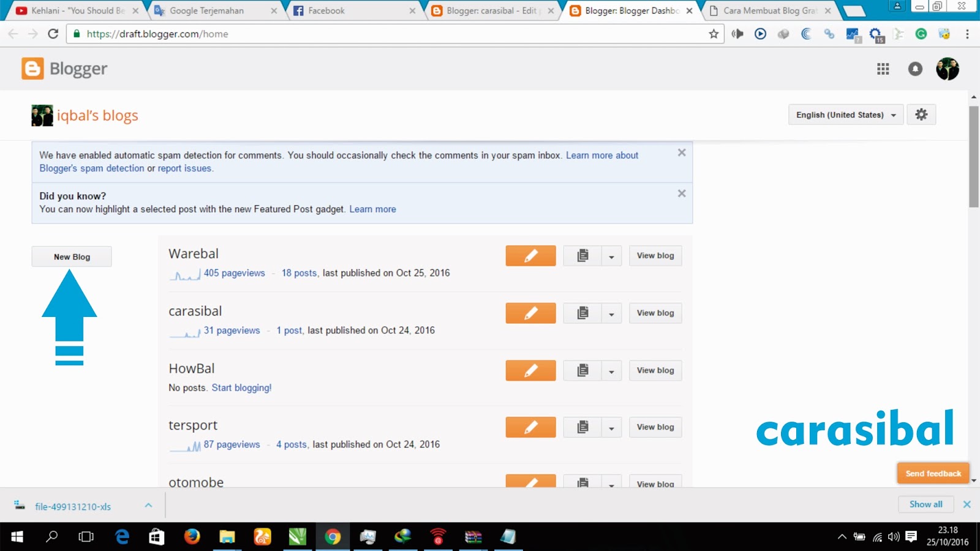Screen dimensions: 980x551
Task: Open the 405 pageviews link
Action: (x=235, y=273)
